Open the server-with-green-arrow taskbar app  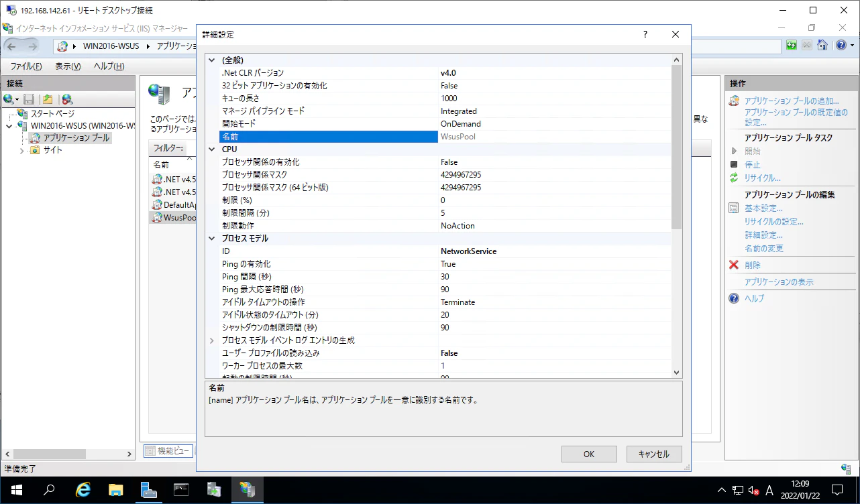pos(214,490)
